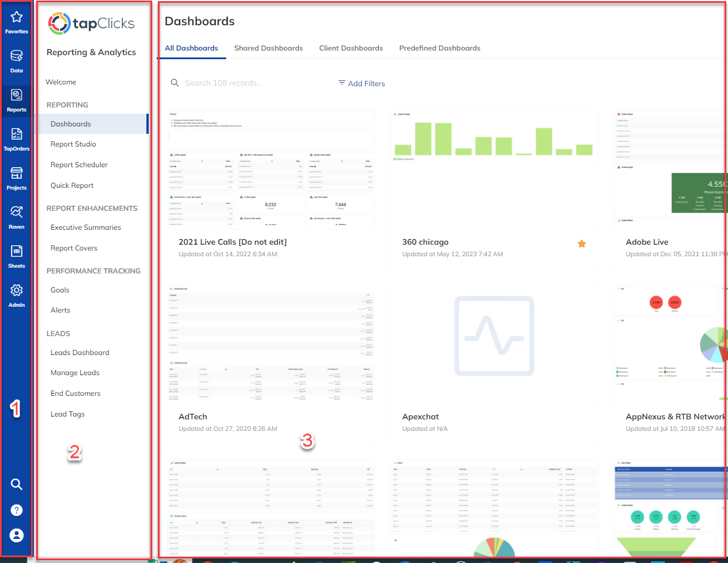Unfavorite the 360 chicago dashboard star
The height and width of the screenshot is (563, 728).
point(582,244)
